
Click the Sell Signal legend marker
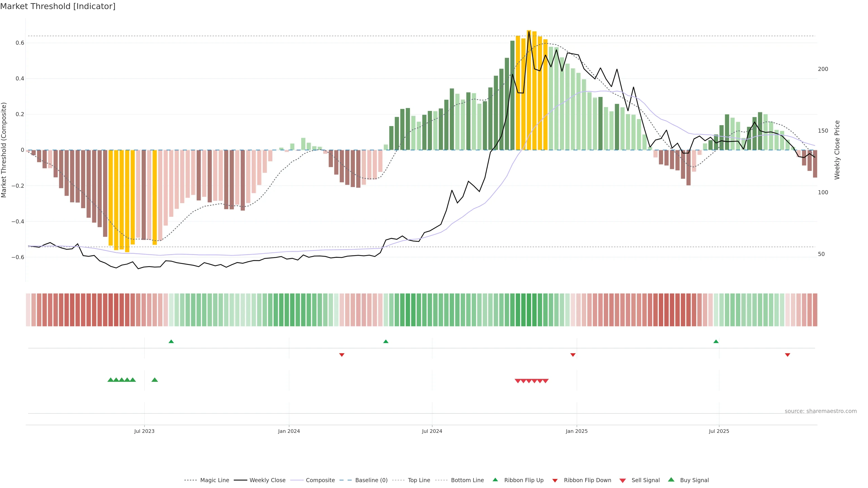(623, 481)
